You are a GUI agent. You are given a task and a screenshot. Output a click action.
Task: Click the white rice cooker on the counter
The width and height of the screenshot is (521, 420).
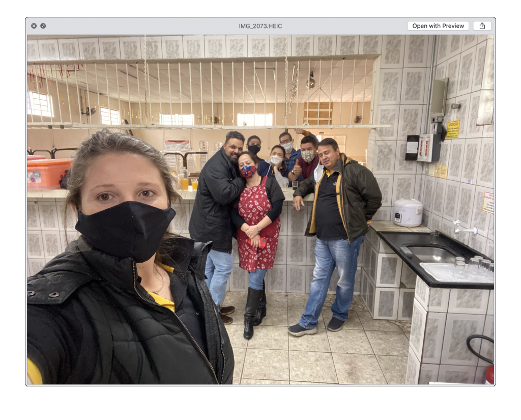point(408,212)
